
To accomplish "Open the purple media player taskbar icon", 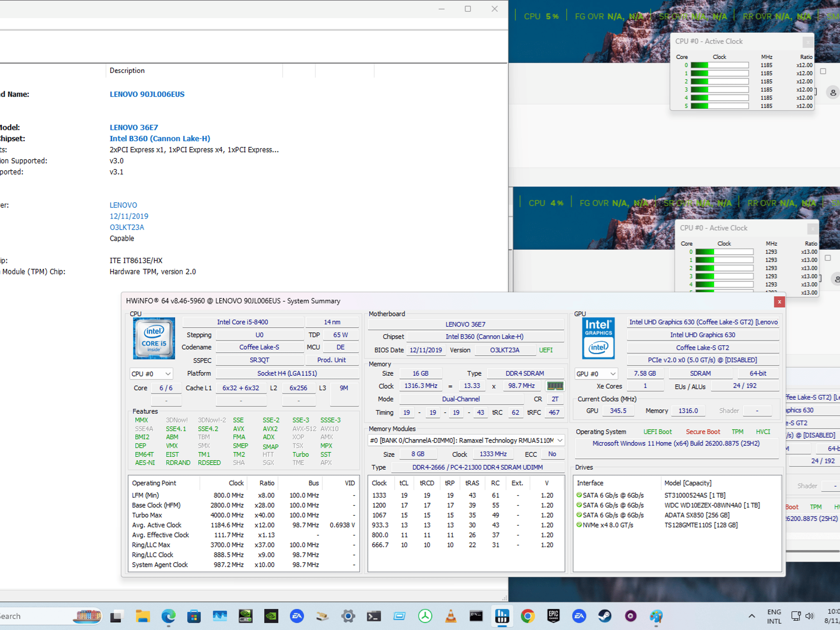I will [630, 616].
